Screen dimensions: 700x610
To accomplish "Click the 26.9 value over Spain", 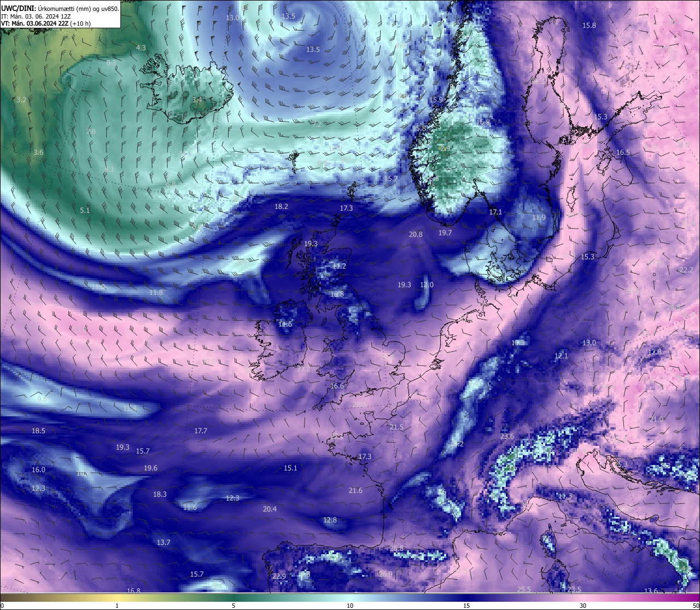I will pos(386,574).
